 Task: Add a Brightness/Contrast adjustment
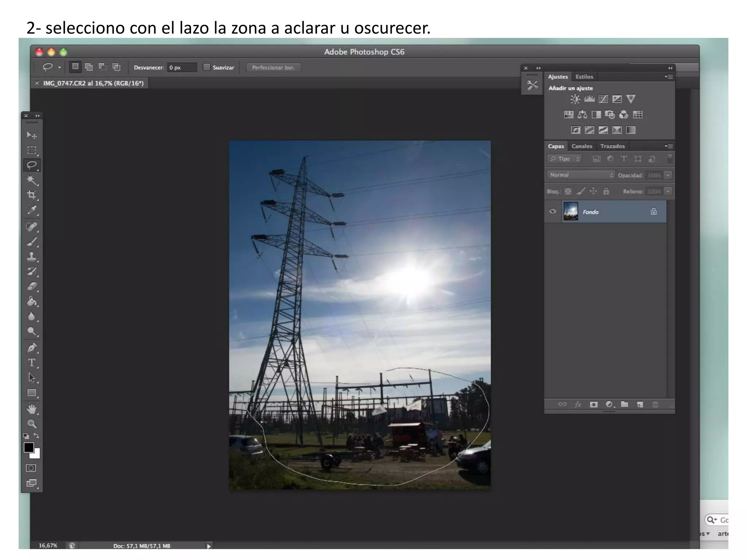[575, 99]
